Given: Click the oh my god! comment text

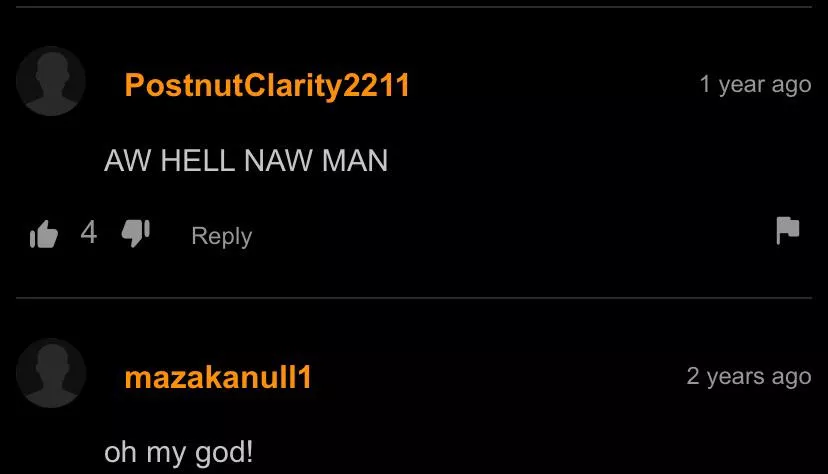Looking at the screenshot, I should click(x=178, y=453).
